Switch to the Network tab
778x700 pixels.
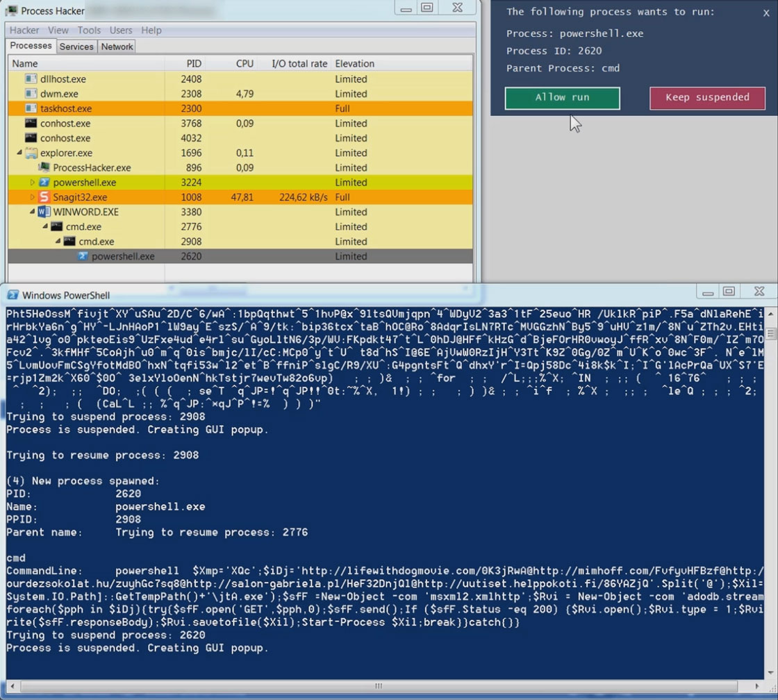(117, 47)
